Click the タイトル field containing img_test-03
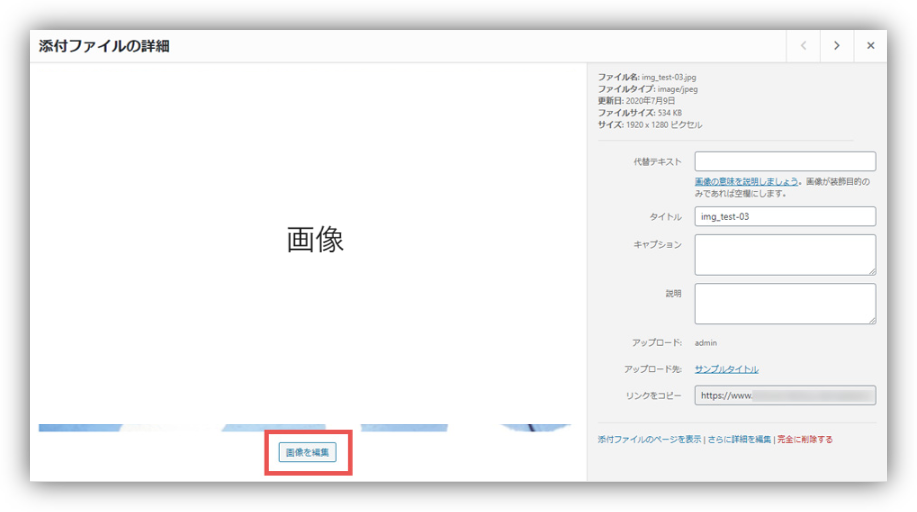Viewport: 917px width, 512px height. 785,216
